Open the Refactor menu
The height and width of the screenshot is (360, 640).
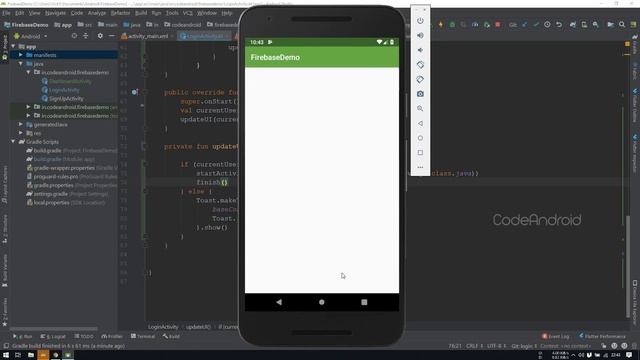click(120, 13)
